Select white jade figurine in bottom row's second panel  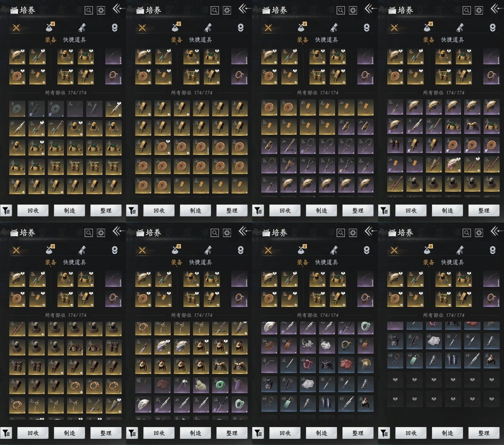[201, 385]
